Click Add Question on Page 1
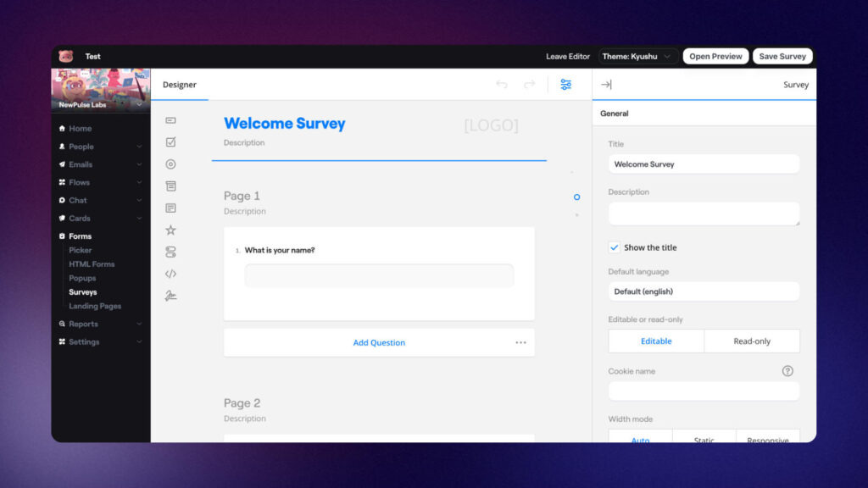Image resolution: width=868 pixels, height=488 pixels. tap(379, 342)
